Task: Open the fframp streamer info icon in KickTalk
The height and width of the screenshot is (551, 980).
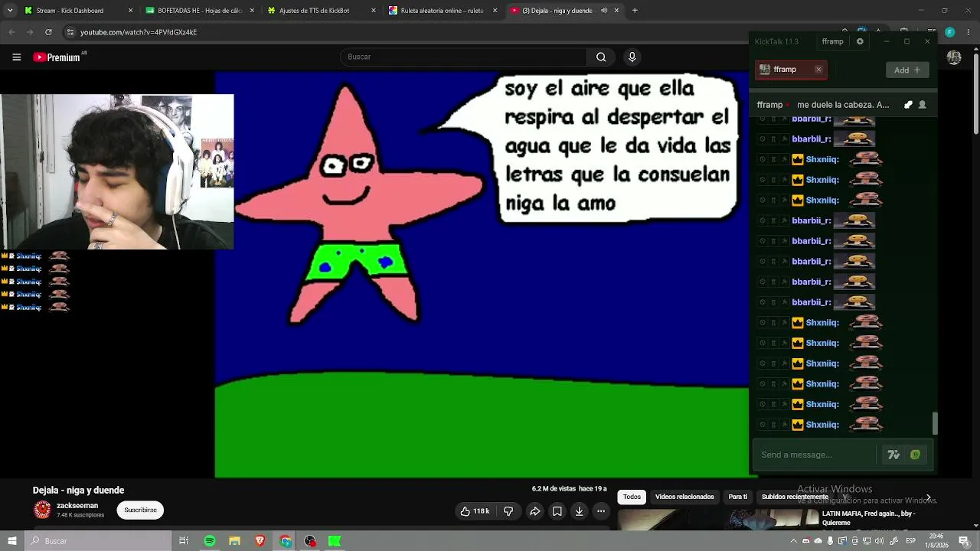Action: (x=922, y=105)
